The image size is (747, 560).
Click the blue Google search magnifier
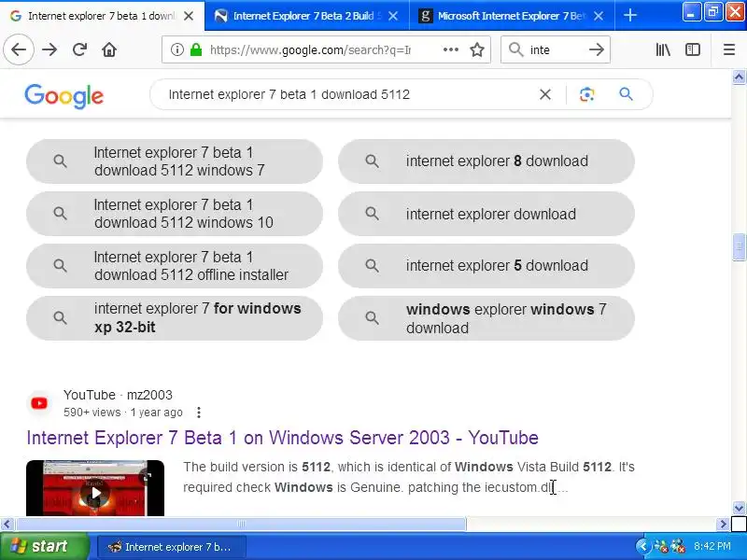tap(626, 94)
